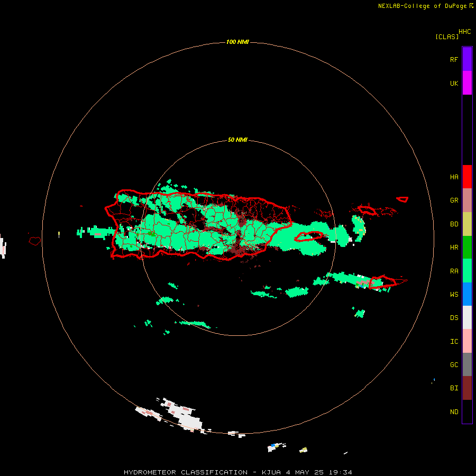Click the 'RF' legend label

point(454,59)
